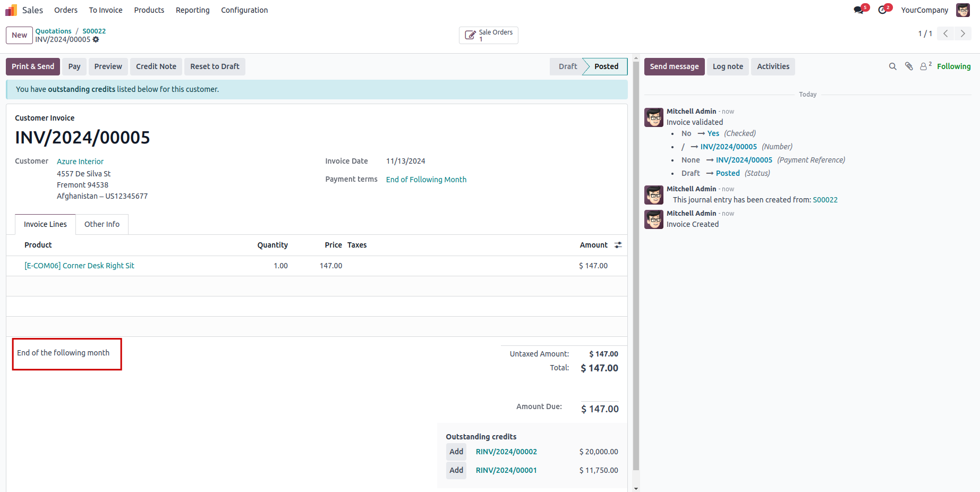Open the discuss messages icon

coord(858,10)
